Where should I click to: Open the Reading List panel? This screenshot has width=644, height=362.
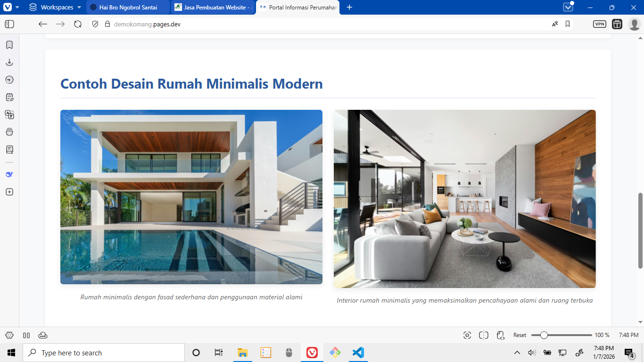[x=9, y=149]
